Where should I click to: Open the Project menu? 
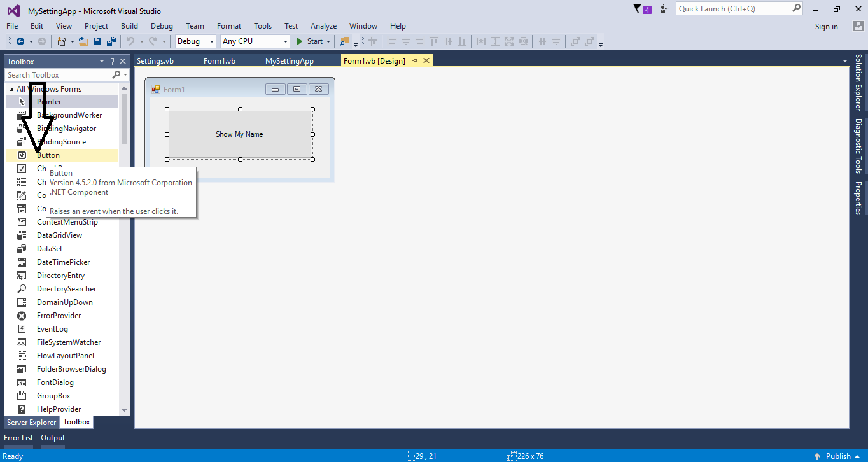pos(96,26)
